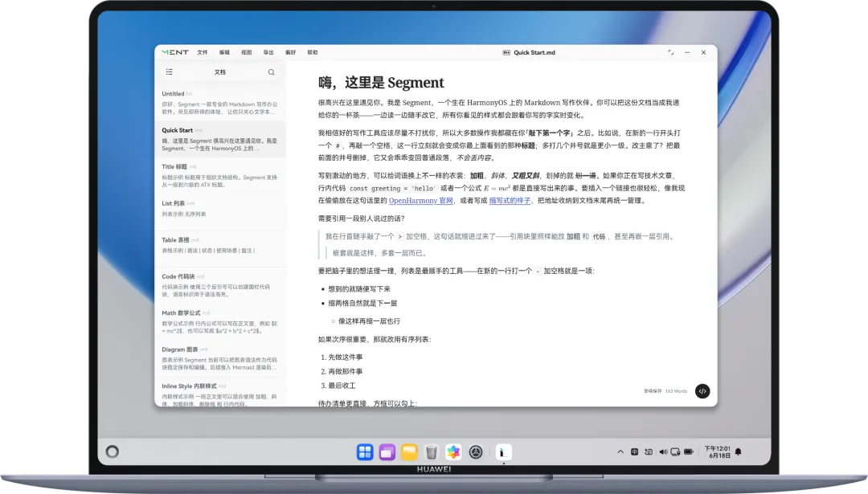Toggle the sidebar list view icon
Screen dimensions: 868x494
(x=170, y=72)
